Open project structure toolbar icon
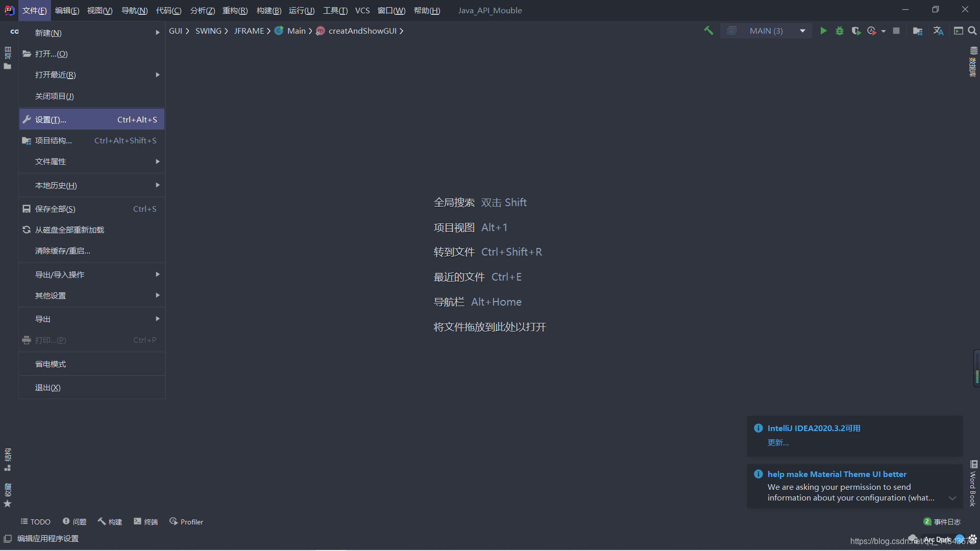This screenshot has height=551, width=980. [918, 31]
